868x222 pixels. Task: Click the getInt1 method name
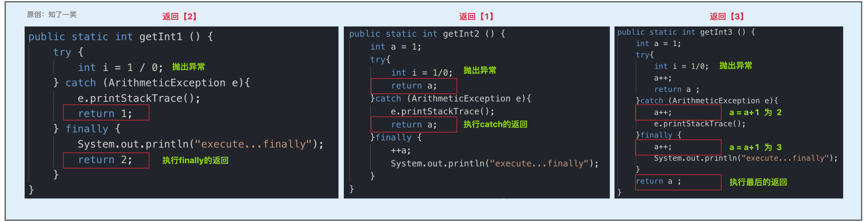pyautogui.click(x=161, y=36)
